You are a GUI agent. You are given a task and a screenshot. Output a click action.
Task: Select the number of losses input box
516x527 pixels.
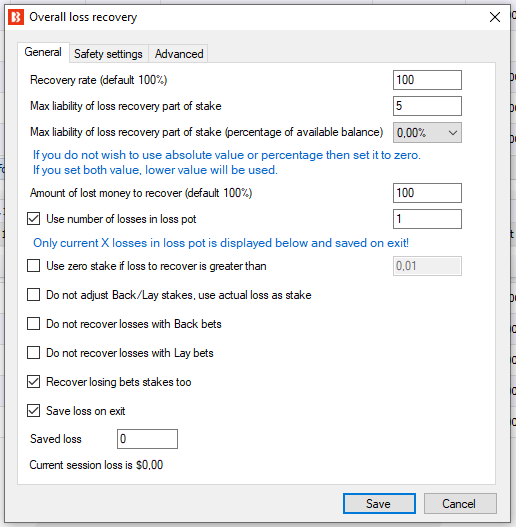pos(427,219)
